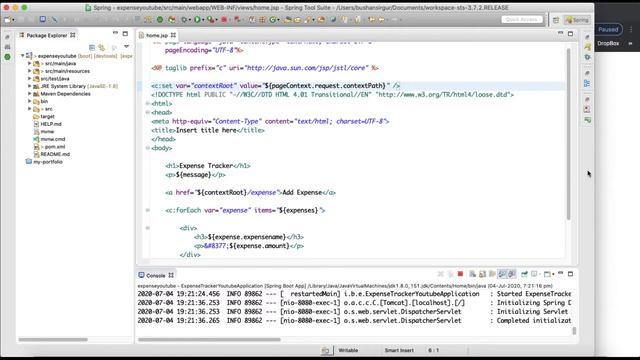
Task: Collapse the expenseyoutube project tree
Action: click(22, 56)
